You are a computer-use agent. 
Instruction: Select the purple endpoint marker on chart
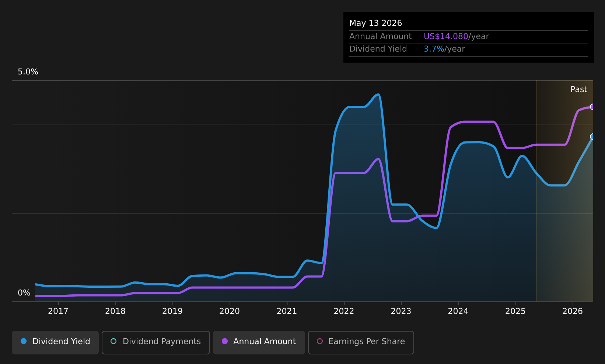pos(592,107)
